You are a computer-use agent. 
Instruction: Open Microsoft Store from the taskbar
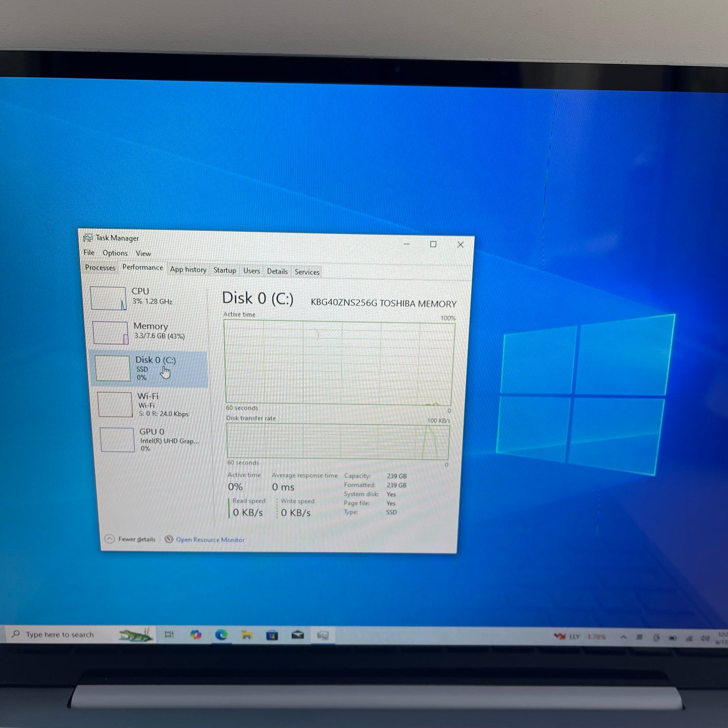click(x=272, y=635)
